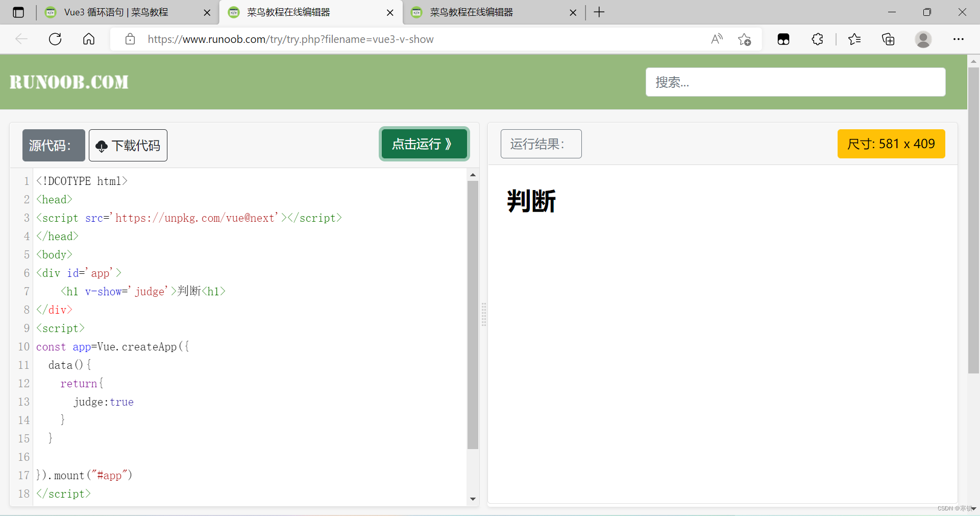Screen dimensions: 980x516
Task: Click the </div> code line
Action: 54,310
